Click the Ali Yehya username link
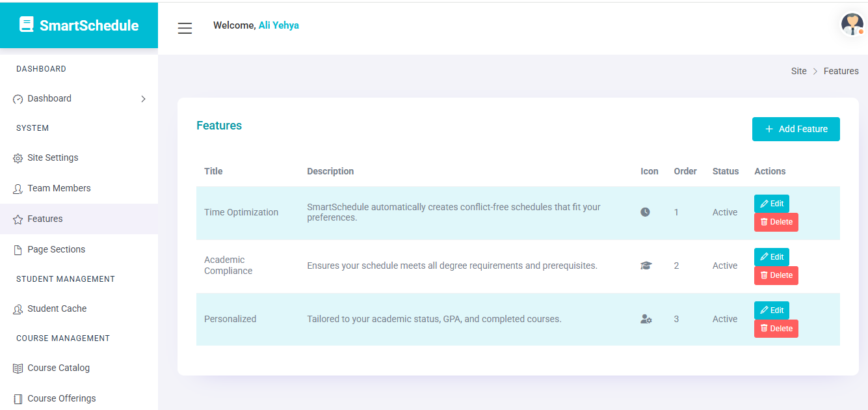 (x=278, y=25)
